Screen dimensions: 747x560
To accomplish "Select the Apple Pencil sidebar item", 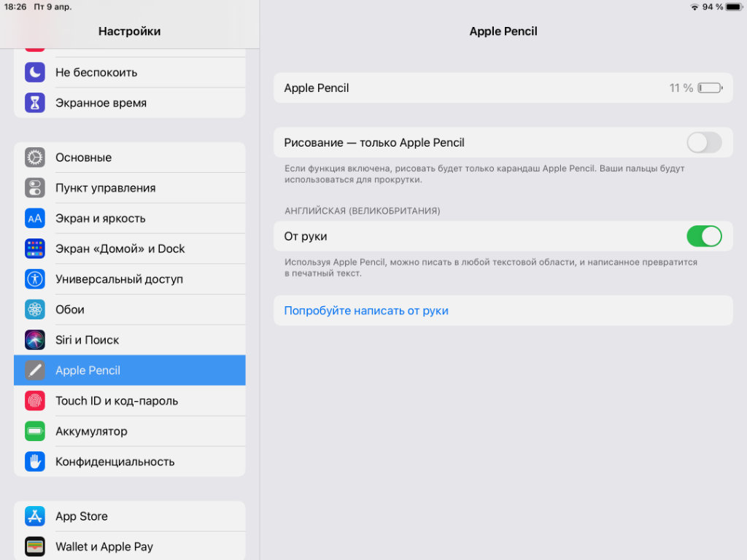I will point(130,370).
